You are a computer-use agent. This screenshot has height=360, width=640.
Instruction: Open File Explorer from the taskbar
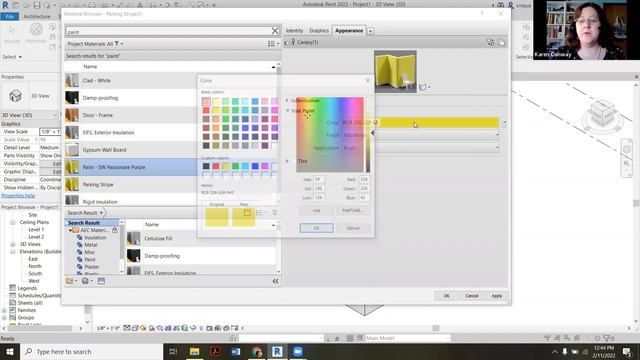(194, 351)
